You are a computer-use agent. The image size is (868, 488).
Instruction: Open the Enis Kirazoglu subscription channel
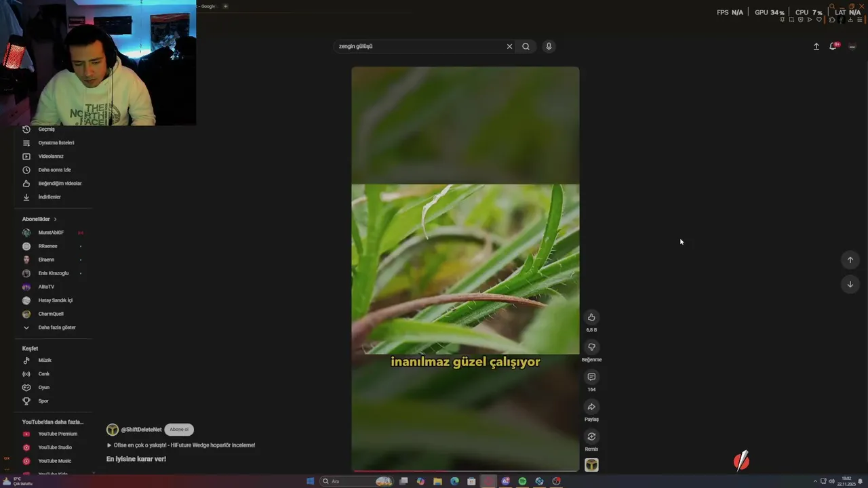[53, 273]
